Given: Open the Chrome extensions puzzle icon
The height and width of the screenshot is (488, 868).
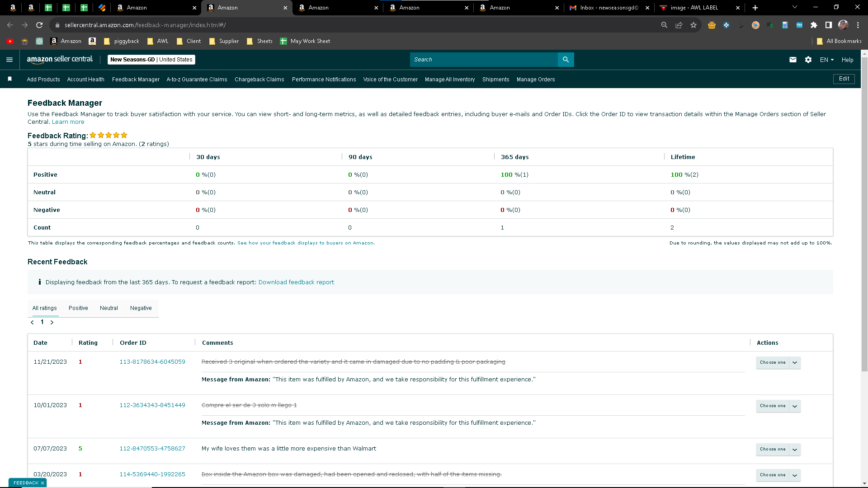Looking at the screenshot, I should click(814, 25).
